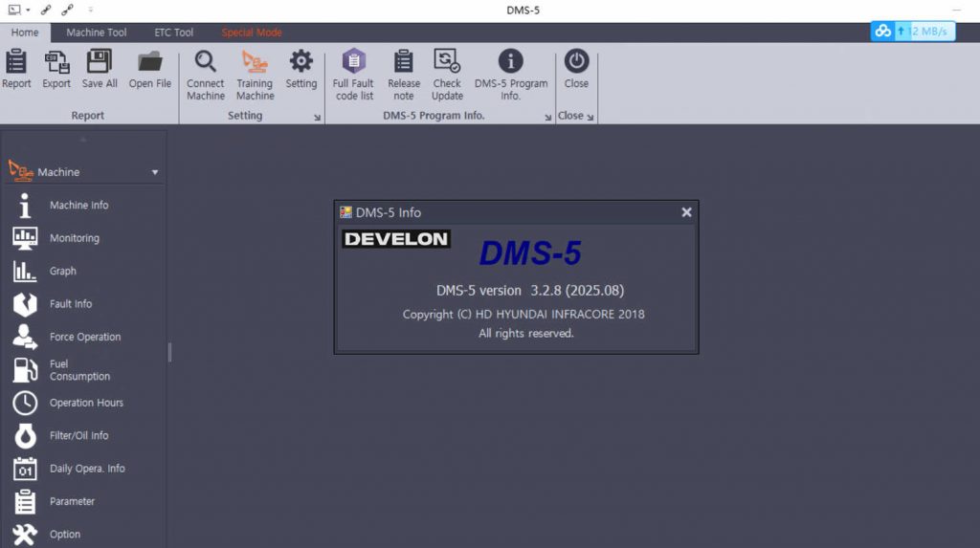
Task: Click the Save All icon
Action: point(100,63)
